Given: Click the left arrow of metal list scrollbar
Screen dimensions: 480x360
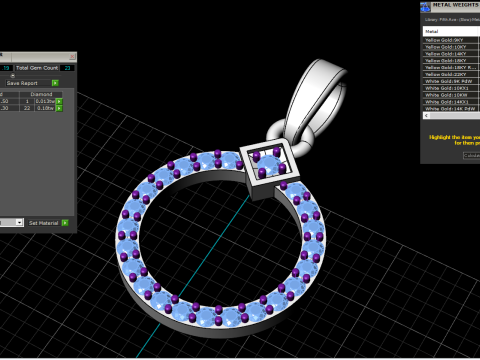Looking at the screenshot, I should pos(426,116).
